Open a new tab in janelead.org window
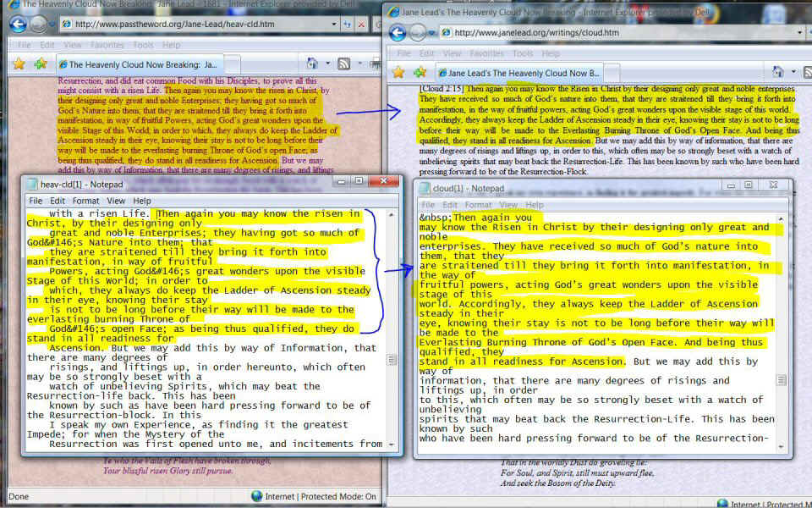 click(612, 74)
